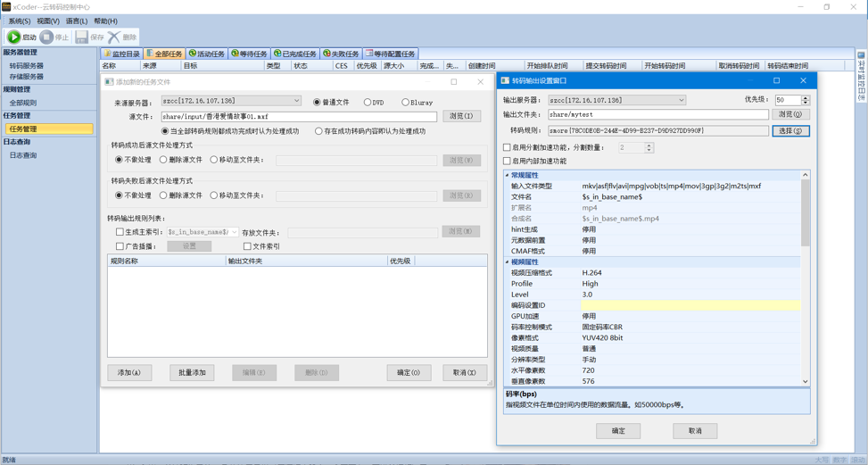Click the 停止 stop toolbar icon
Image resolution: width=868 pixels, height=465 pixels.
click(47, 37)
